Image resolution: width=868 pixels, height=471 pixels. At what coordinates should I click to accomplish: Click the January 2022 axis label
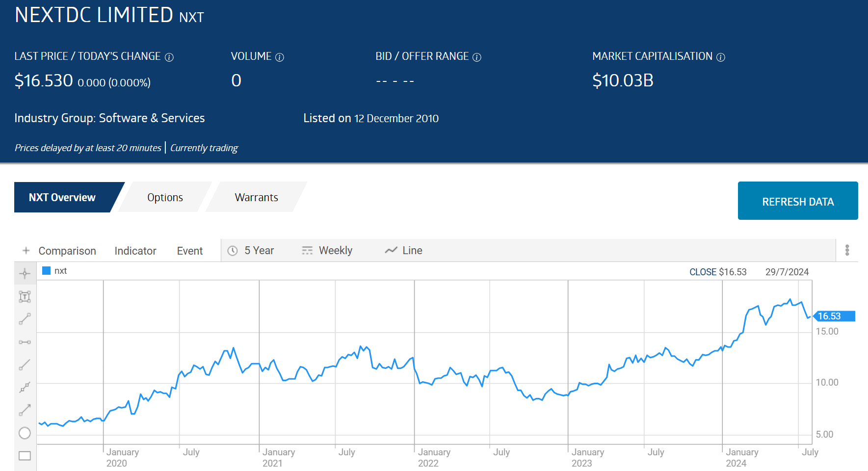(x=434, y=457)
